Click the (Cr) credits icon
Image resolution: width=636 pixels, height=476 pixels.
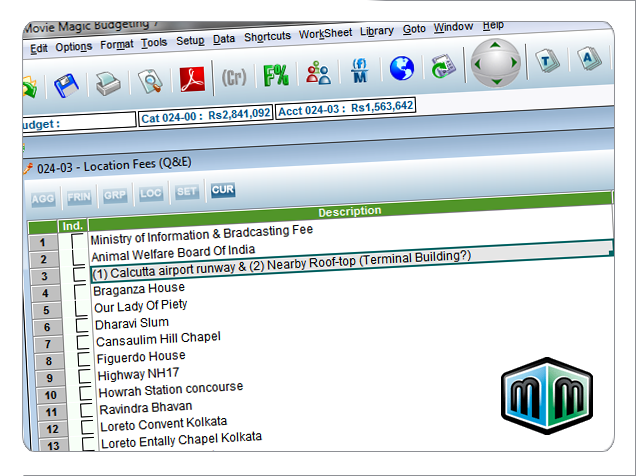pyautogui.click(x=234, y=77)
